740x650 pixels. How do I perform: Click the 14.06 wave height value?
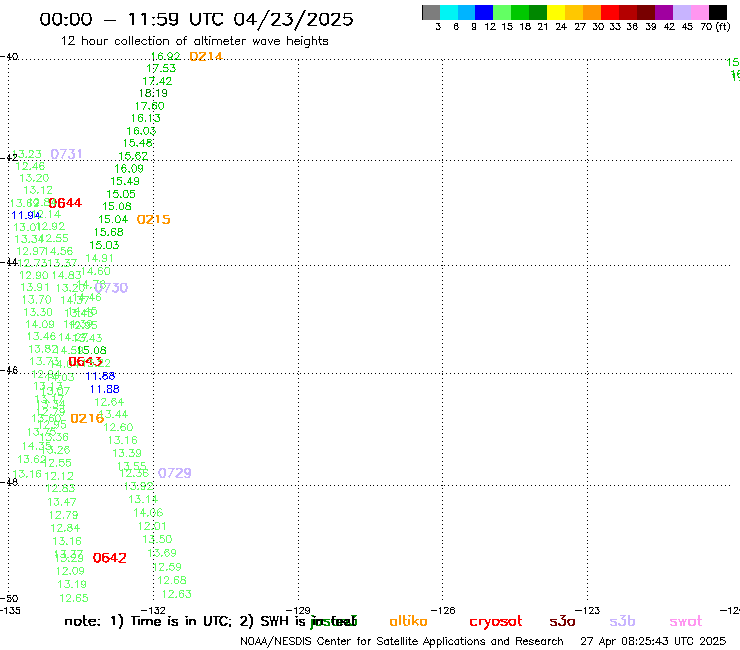click(x=148, y=513)
